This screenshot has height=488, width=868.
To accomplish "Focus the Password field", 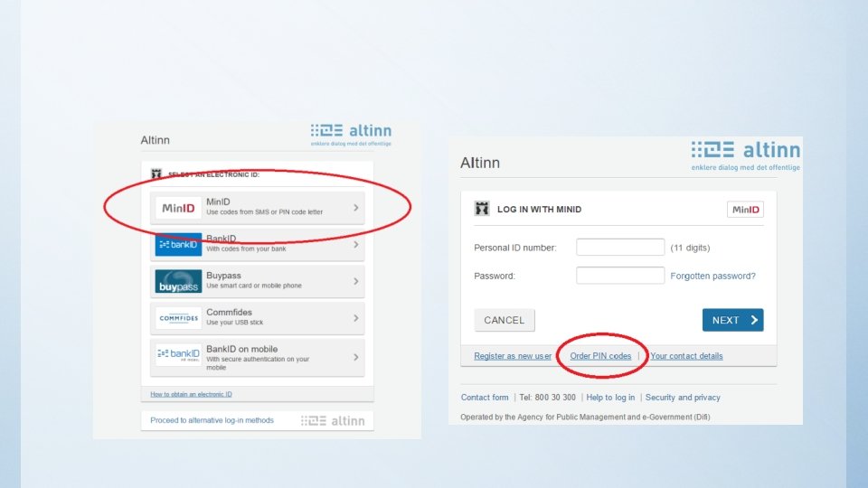I will click(x=620, y=276).
